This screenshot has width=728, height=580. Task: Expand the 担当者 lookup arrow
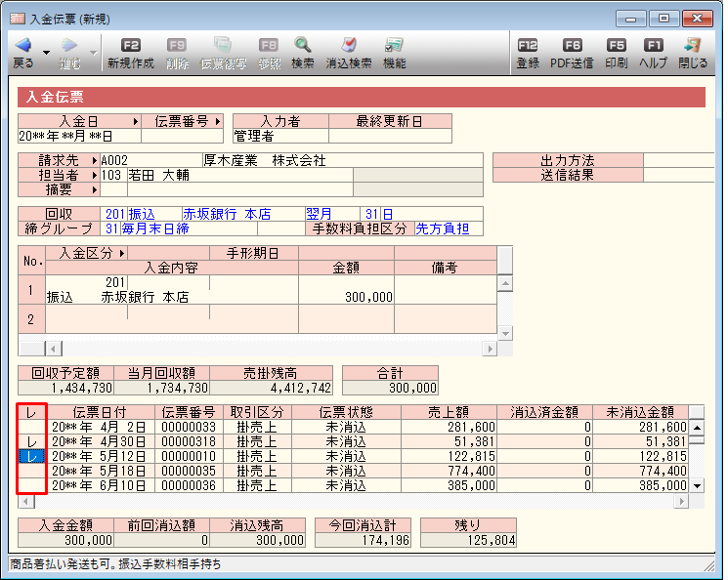pyautogui.click(x=94, y=176)
